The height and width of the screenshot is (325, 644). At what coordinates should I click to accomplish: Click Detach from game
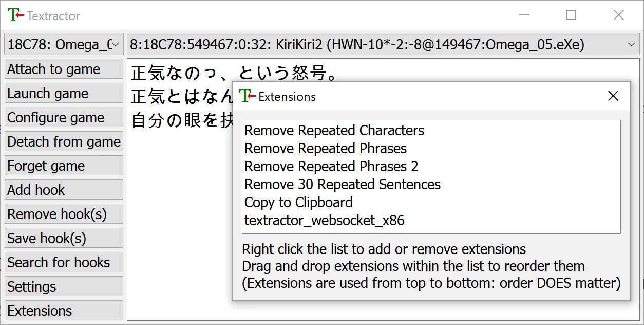click(53, 141)
